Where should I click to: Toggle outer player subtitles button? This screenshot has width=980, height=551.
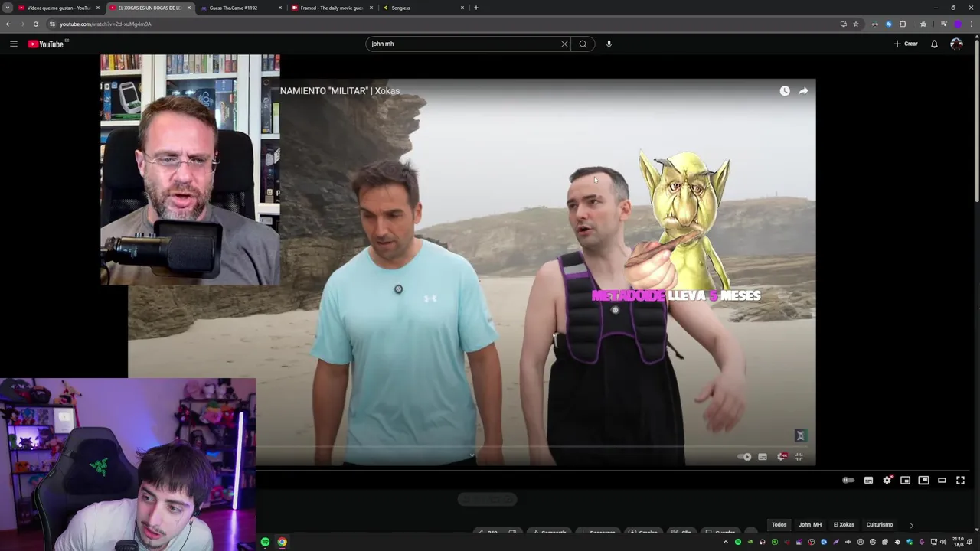pyautogui.click(x=868, y=480)
